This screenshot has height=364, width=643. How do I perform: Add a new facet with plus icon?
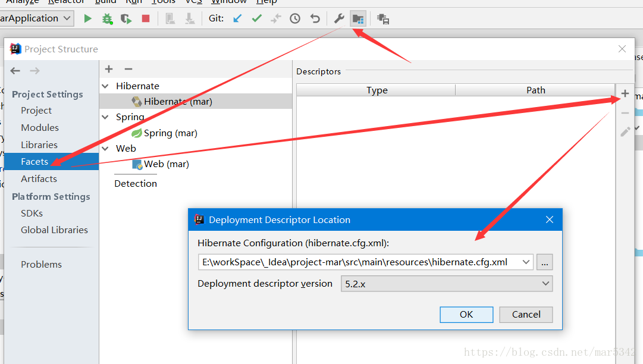point(109,69)
